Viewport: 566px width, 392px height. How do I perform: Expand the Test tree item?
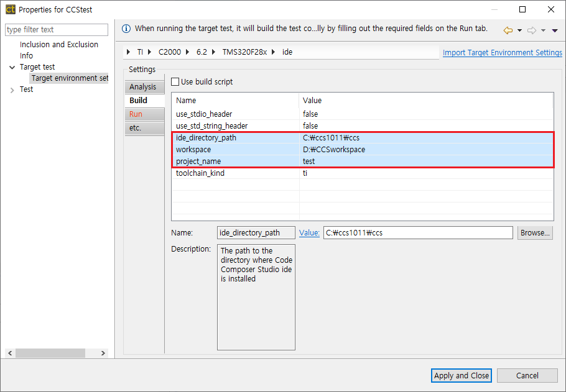pos(12,89)
